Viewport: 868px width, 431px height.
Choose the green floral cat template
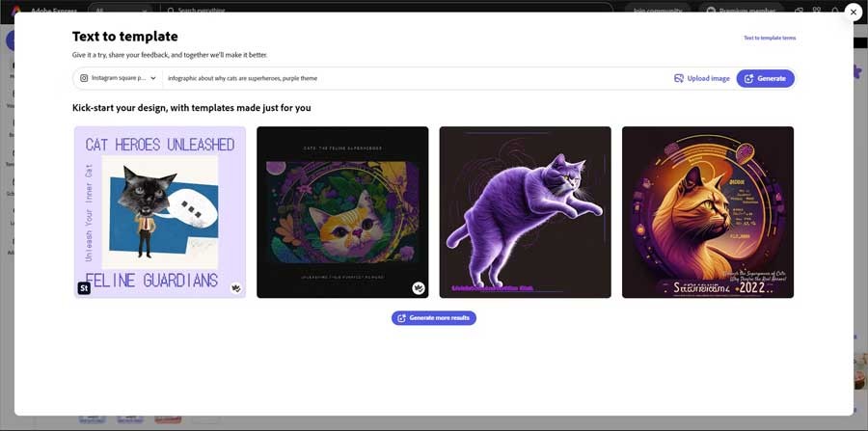point(342,211)
